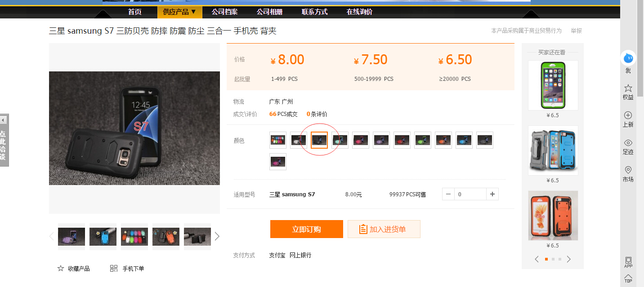The height and width of the screenshot is (287, 644).
Task: Select the multi-color assortment color option
Action: coord(278,140)
